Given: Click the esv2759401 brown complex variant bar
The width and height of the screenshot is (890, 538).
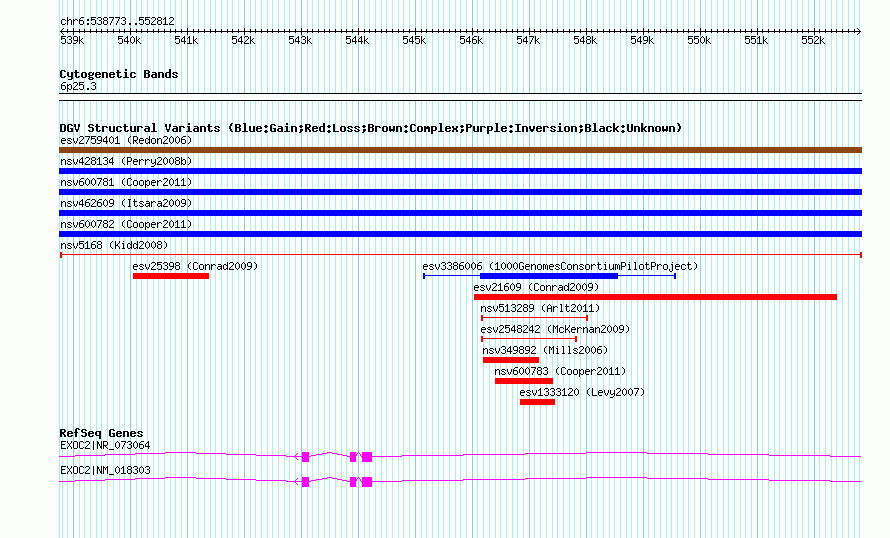Looking at the screenshot, I should 460,150.
